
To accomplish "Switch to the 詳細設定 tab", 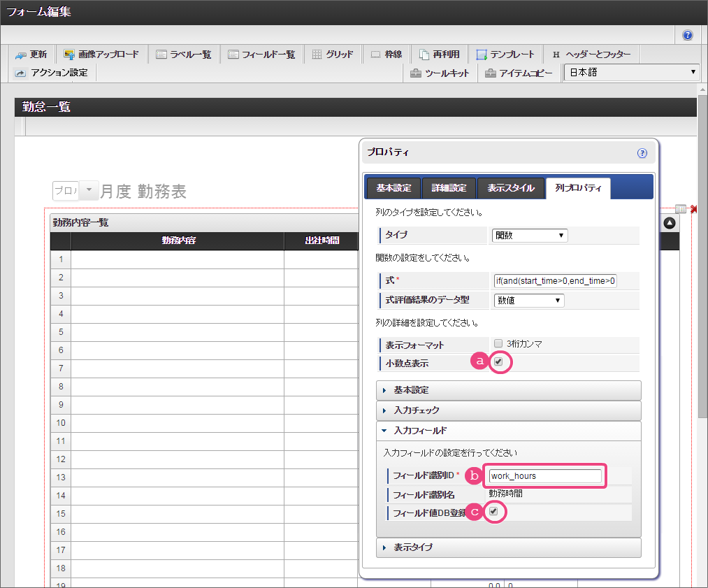I will coord(449,188).
